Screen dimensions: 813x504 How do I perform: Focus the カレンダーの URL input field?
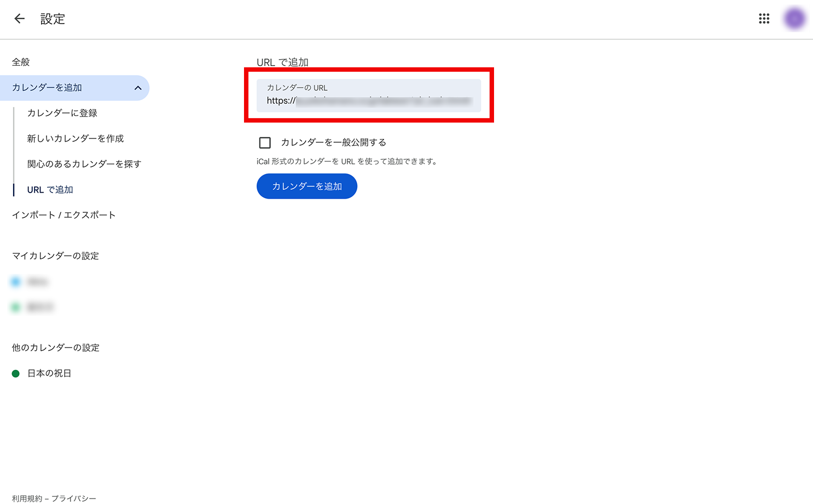coord(369,96)
